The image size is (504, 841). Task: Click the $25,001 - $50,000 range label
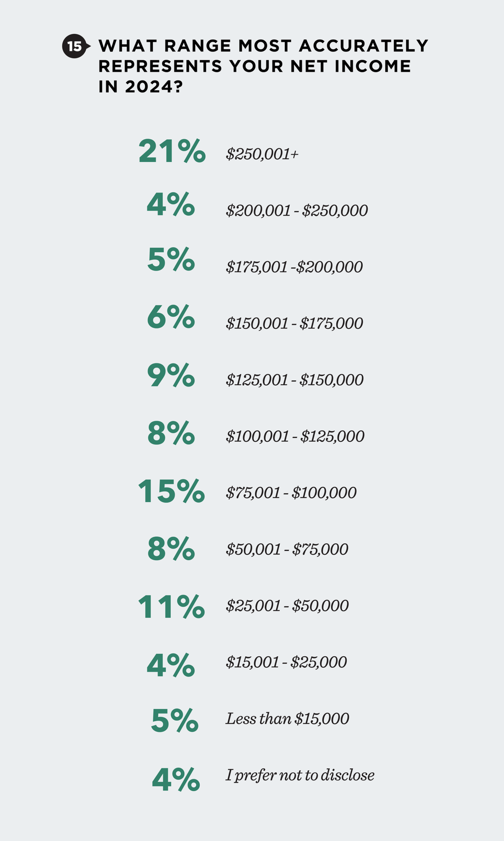pyautogui.click(x=287, y=606)
